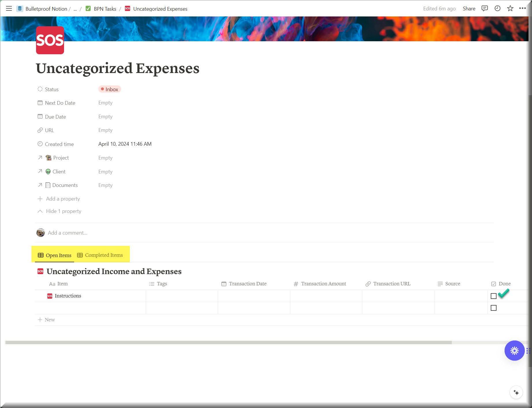Screen dimensions: 532x408
Task: Favorite this page with the star
Action: [x=510, y=8]
